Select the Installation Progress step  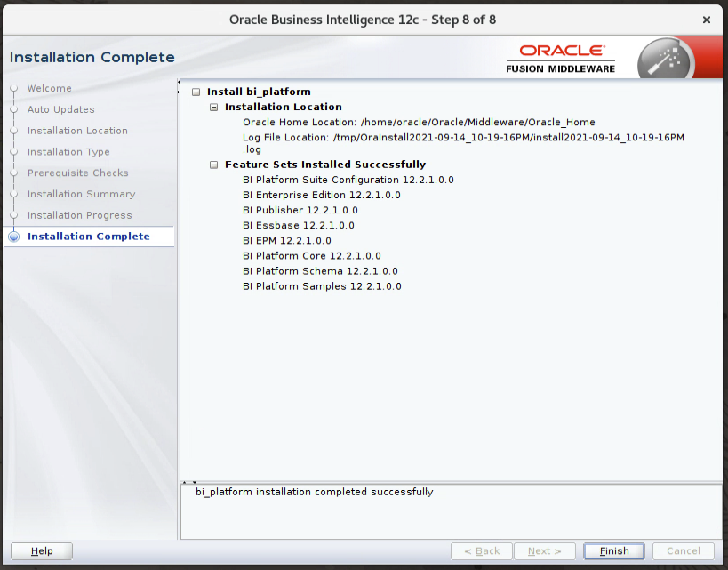tap(79, 215)
